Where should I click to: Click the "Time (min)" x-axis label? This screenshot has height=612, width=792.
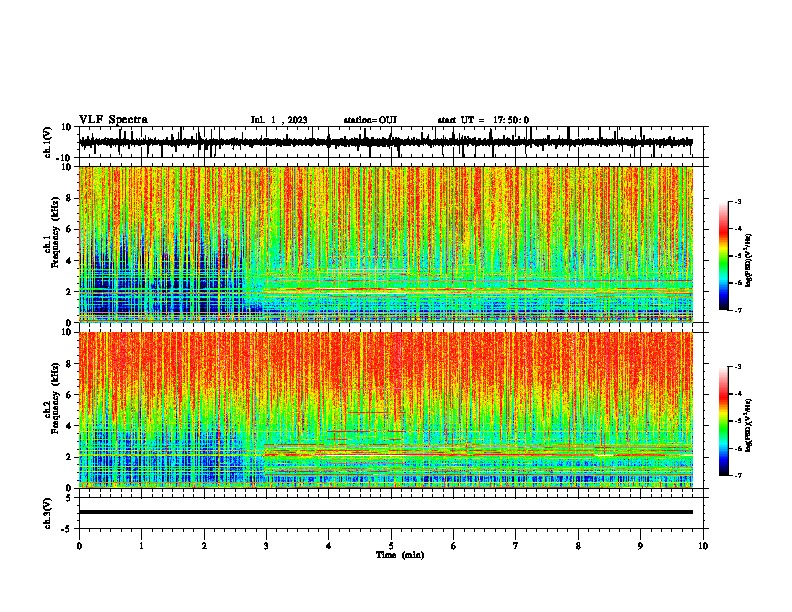click(x=400, y=555)
